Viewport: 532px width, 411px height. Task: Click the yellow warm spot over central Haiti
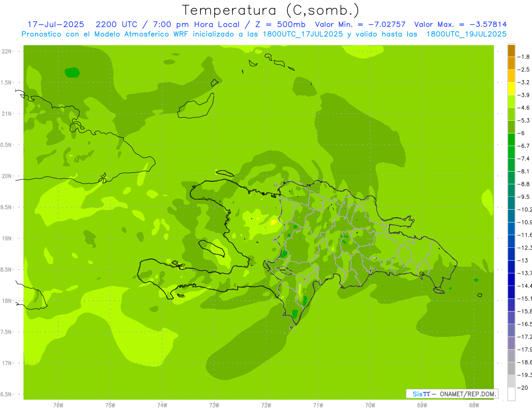(x=273, y=222)
